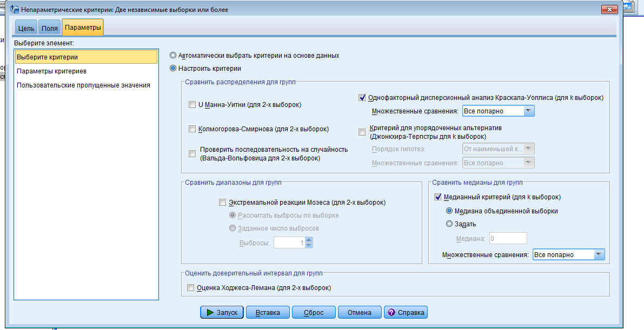Choose the Задать median radio button
The height and width of the screenshot is (330, 644).
click(449, 224)
